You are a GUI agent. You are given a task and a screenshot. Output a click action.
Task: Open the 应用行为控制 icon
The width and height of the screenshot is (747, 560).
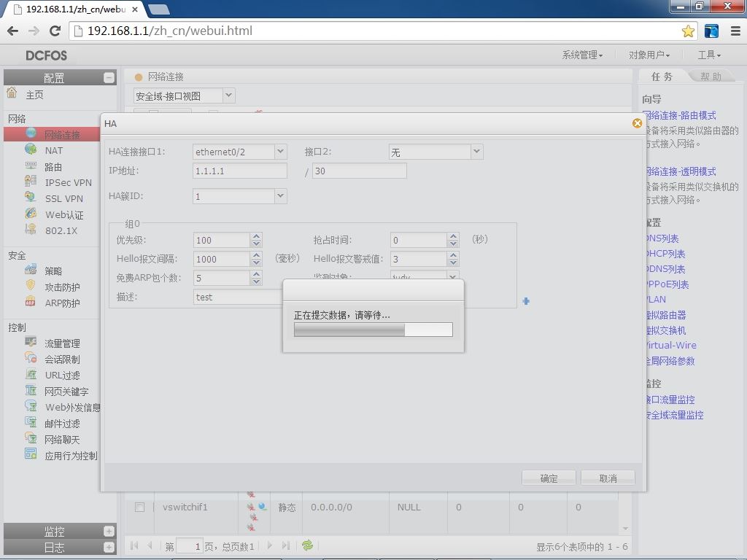click(31, 454)
